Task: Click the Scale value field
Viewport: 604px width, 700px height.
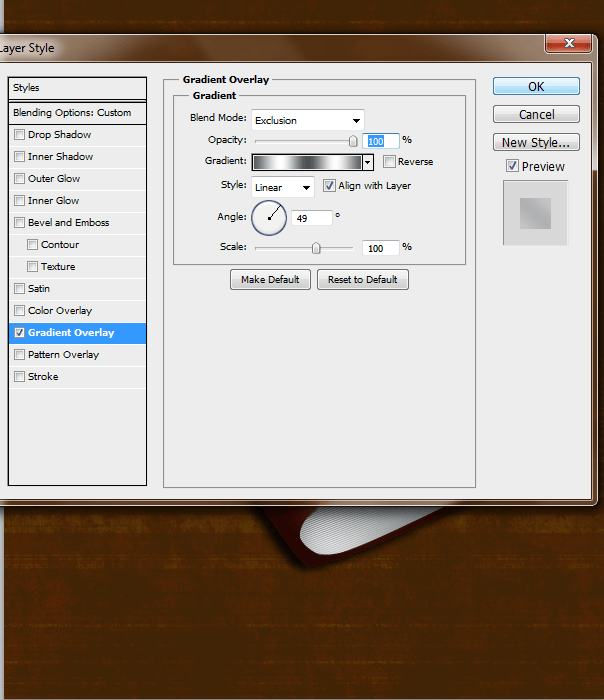Action: point(380,248)
